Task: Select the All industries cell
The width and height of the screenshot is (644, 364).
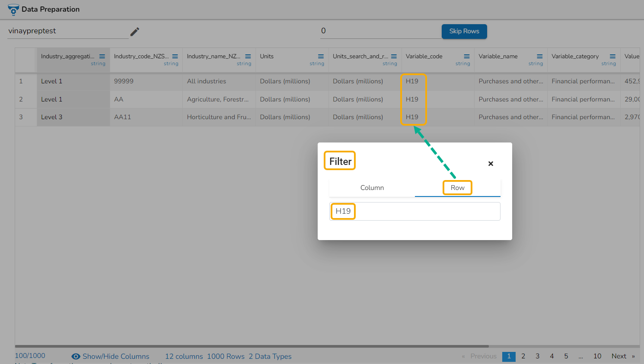Action: [219, 81]
